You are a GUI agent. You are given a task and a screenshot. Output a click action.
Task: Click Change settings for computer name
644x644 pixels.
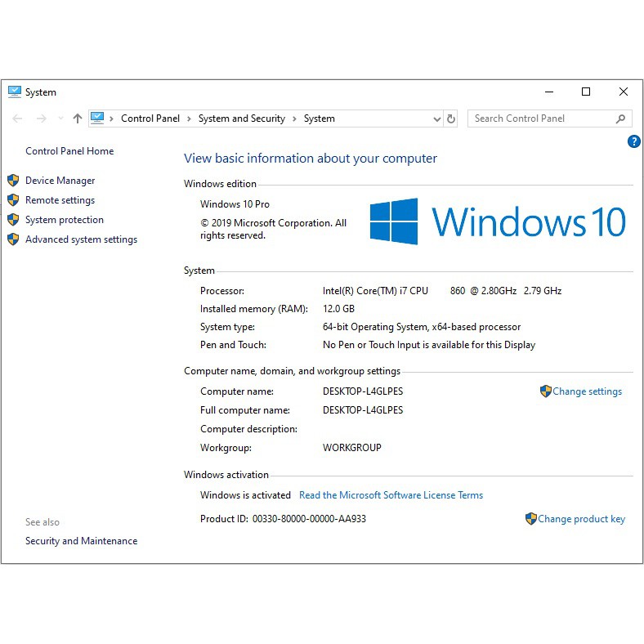[x=586, y=391]
